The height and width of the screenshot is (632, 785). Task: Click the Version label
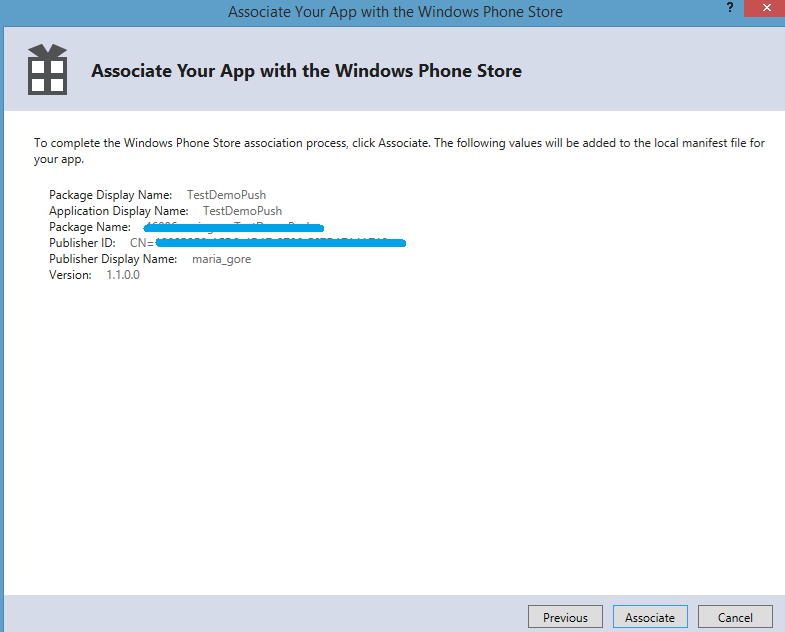tap(70, 275)
